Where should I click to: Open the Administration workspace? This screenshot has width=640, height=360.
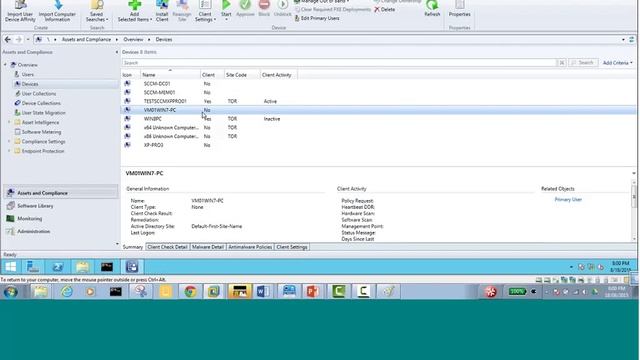coord(61,231)
